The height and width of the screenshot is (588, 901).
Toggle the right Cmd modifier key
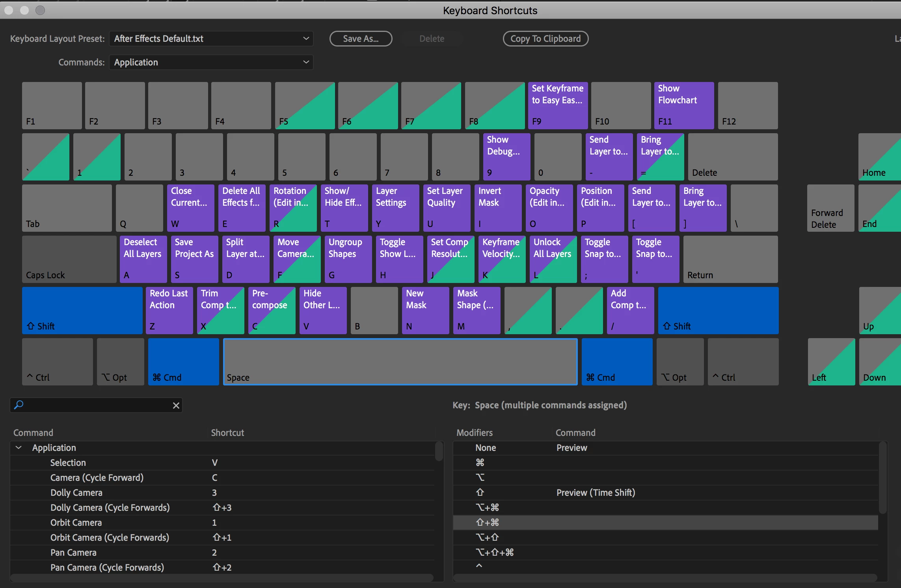(x=616, y=361)
